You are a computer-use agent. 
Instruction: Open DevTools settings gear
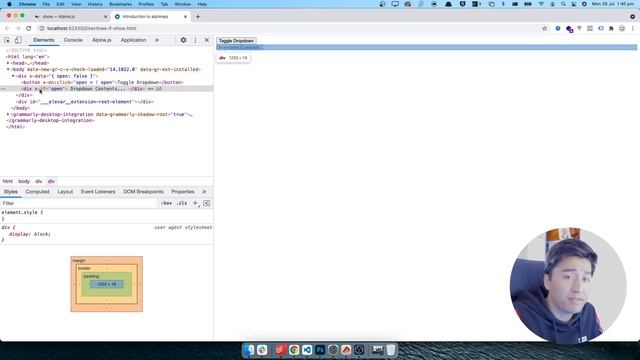coord(183,40)
